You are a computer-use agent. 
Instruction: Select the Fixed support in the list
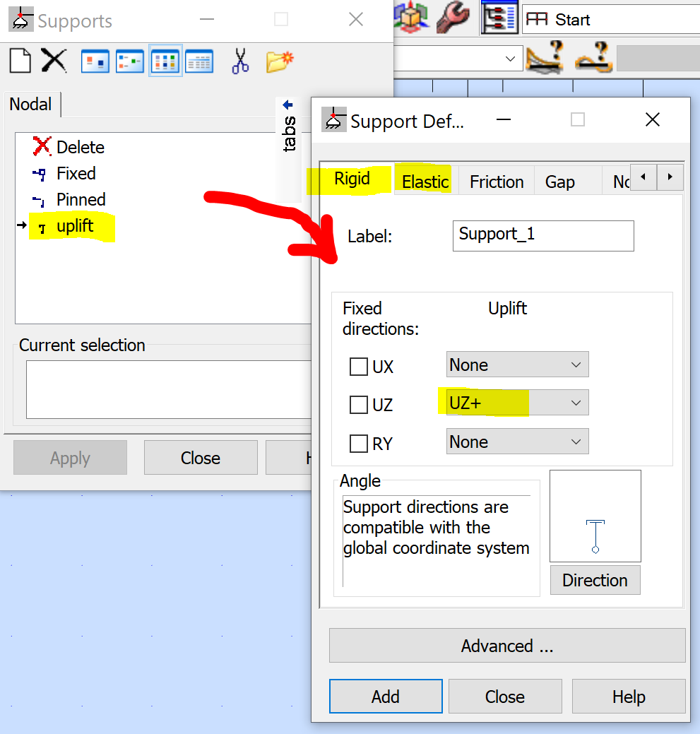(64, 173)
